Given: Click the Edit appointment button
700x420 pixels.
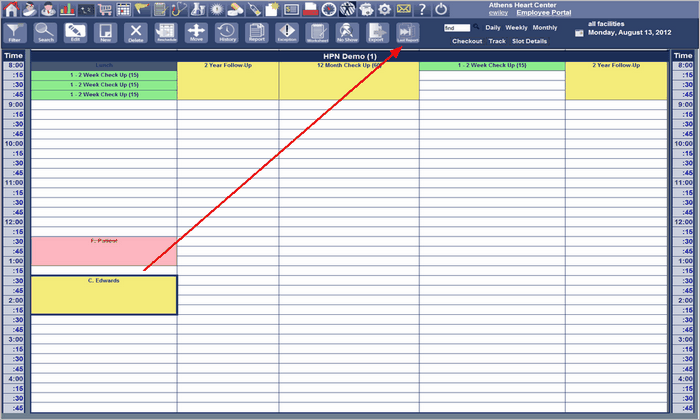Looking at the screenshot, I should pyautogui.click(x=75, y=33).
